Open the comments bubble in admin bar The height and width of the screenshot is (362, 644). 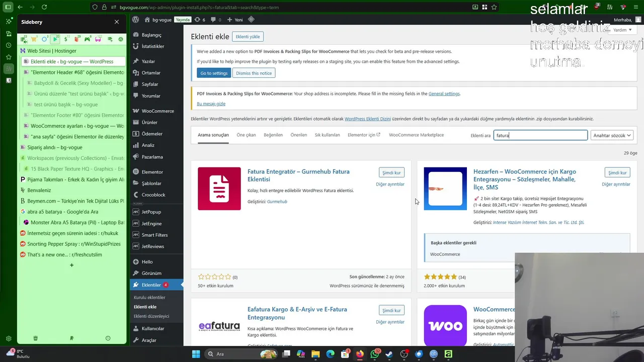(216, 20)
